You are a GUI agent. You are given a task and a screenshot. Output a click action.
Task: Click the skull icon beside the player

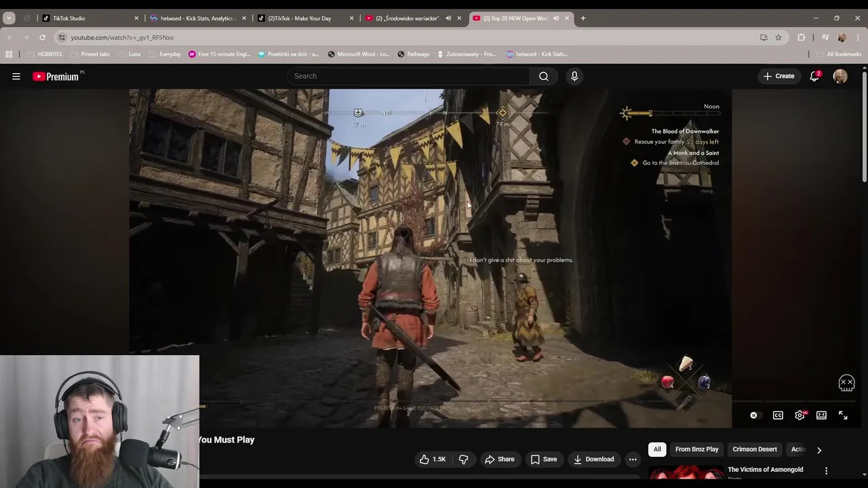coord(846,383)
